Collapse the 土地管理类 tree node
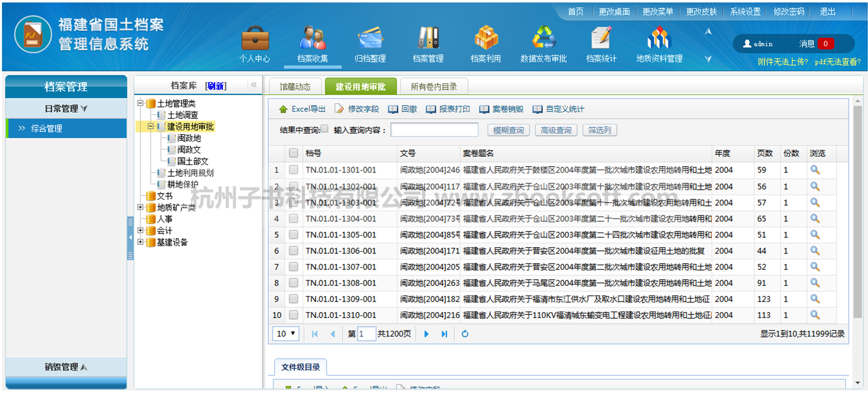Image resolution: width=868 pixels, height=394 pixels. [x=140, y=103]
